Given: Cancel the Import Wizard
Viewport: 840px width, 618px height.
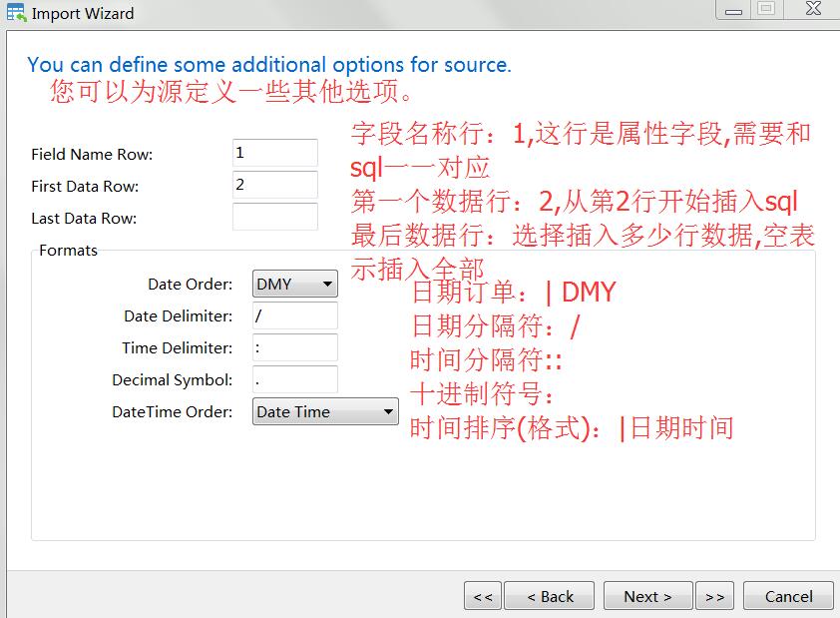Looking at the screenshot, I should point(788,596).
